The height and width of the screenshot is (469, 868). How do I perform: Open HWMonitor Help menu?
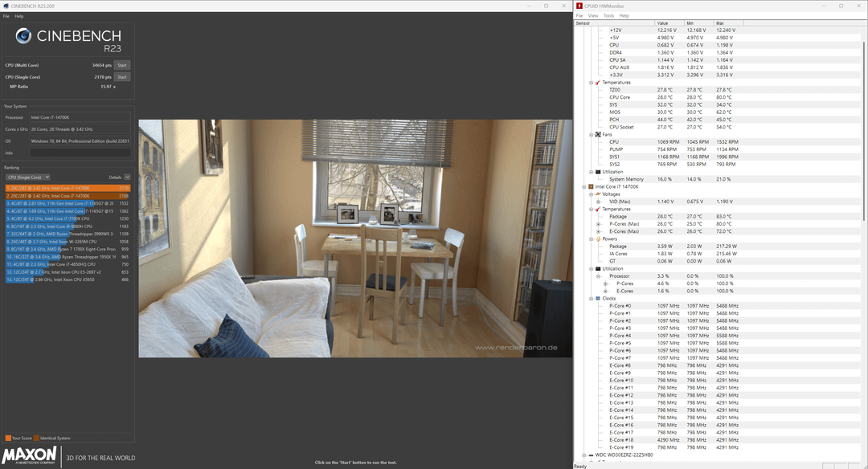pos(624,15)
